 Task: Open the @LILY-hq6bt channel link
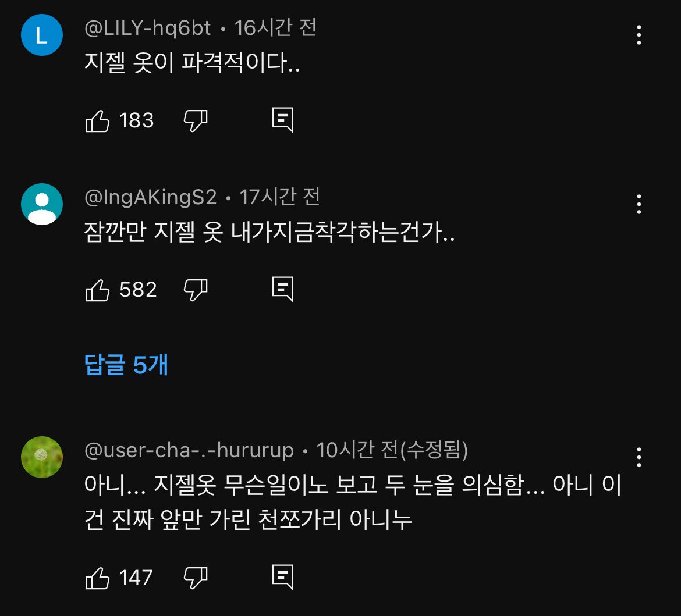click(147, 28)
